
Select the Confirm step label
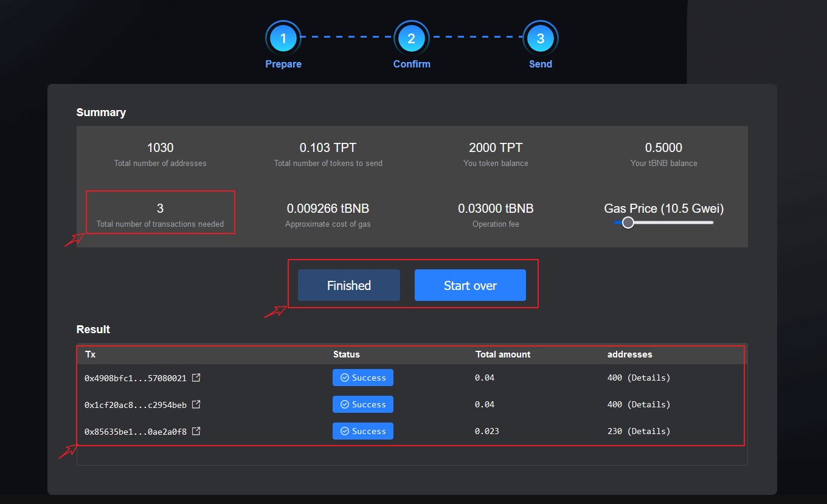pos(412,64)
